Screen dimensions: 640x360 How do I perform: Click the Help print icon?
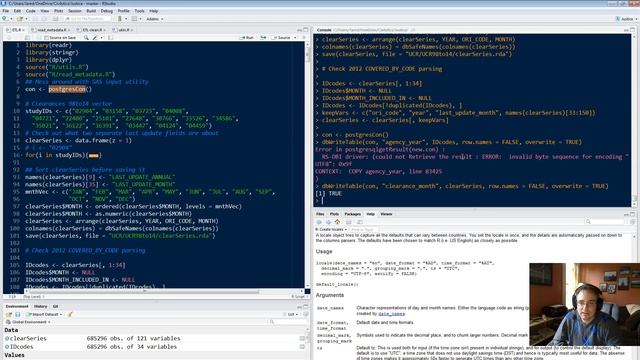[x=349, y=222]
